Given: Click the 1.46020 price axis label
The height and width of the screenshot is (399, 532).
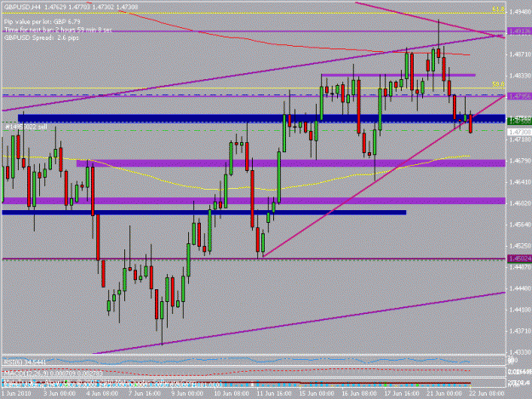Looking at the screenshot, I should click(x=520, y=203).
